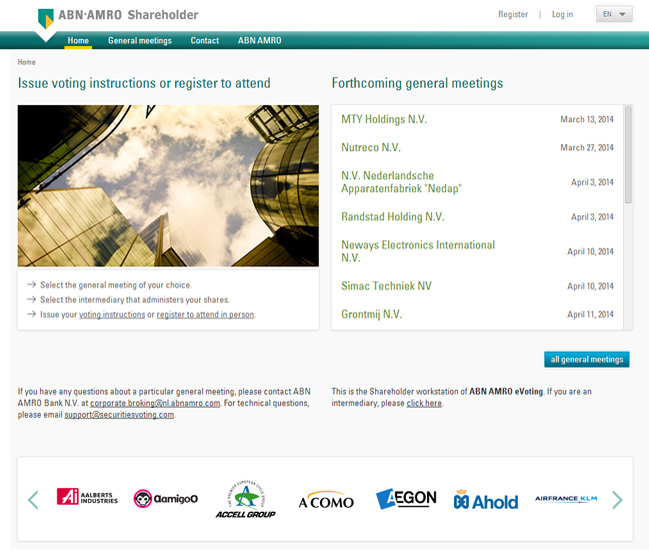Viewport: 649px width, 553px height.
Task: Click the Air France KLM logo
Action: click(x=566, y=498)
